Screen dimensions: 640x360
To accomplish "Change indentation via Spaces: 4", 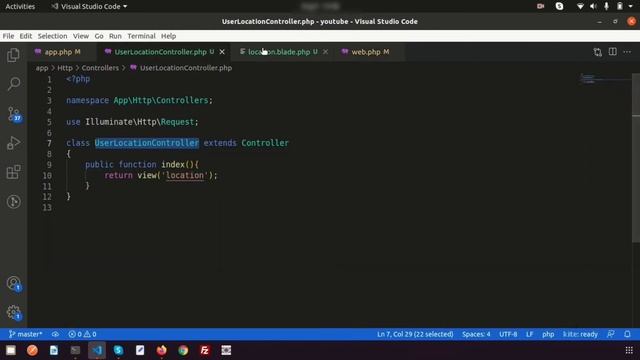I will click(x=476, y=334).
